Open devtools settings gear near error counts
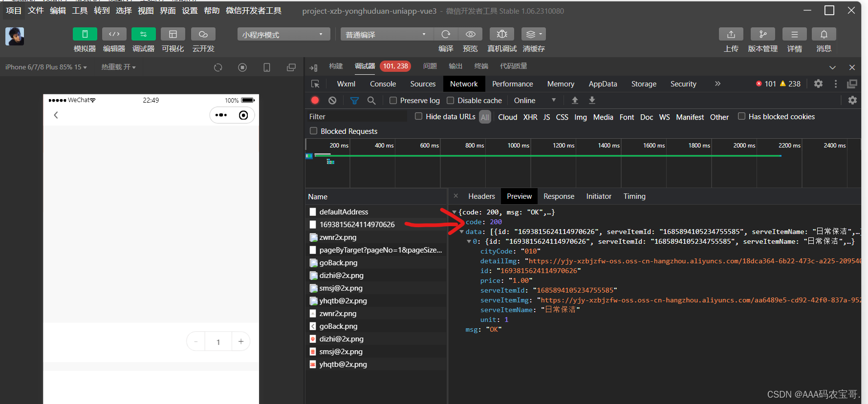This screenshot has width=868, height=404. 818,84
